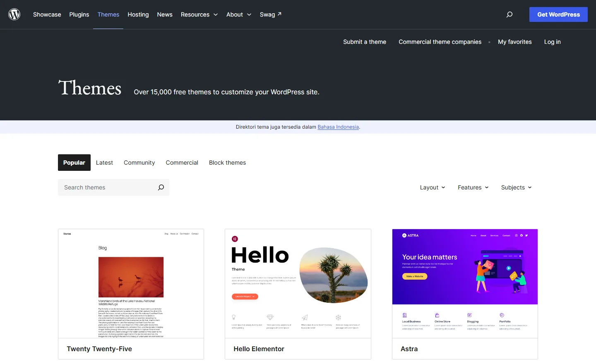
Task: Open Commercial theme companies link
Action: tap(440, 42)
